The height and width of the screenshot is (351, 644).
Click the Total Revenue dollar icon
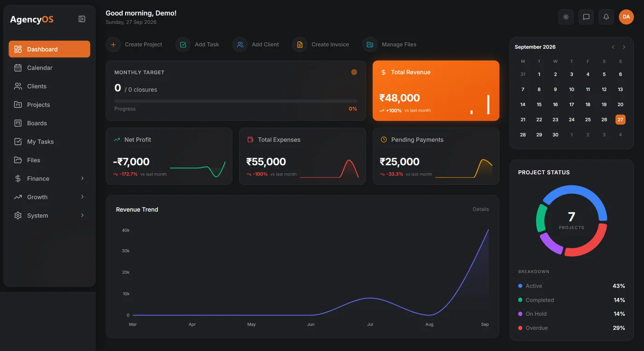384,72
